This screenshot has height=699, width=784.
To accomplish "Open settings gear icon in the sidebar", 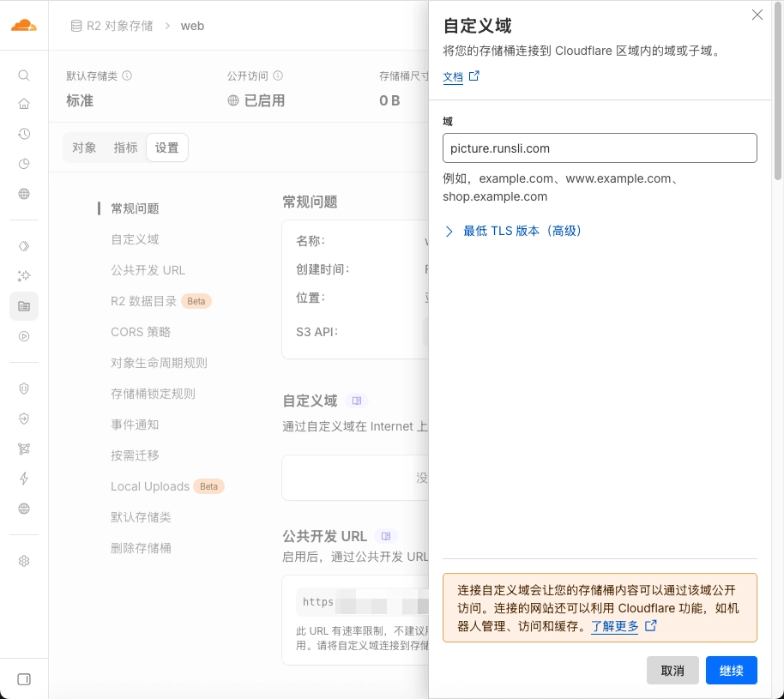I will pos(24,561).
